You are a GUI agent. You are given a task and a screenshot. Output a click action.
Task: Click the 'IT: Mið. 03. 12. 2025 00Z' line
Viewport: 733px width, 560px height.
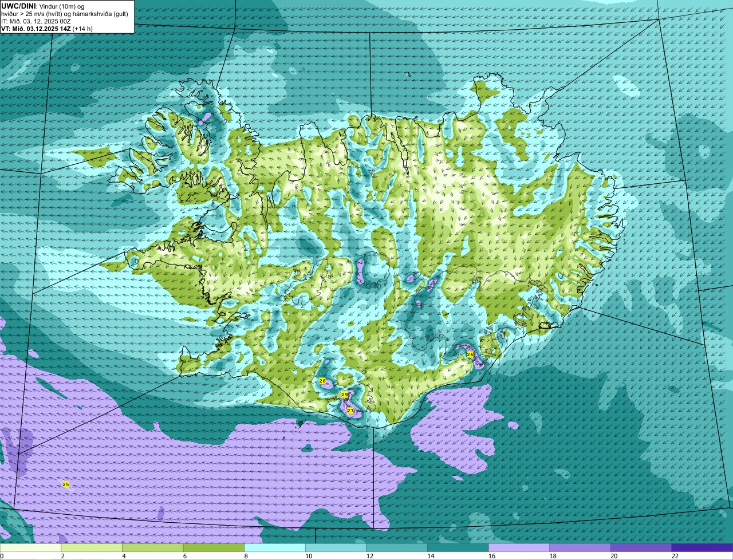[36, 21]
